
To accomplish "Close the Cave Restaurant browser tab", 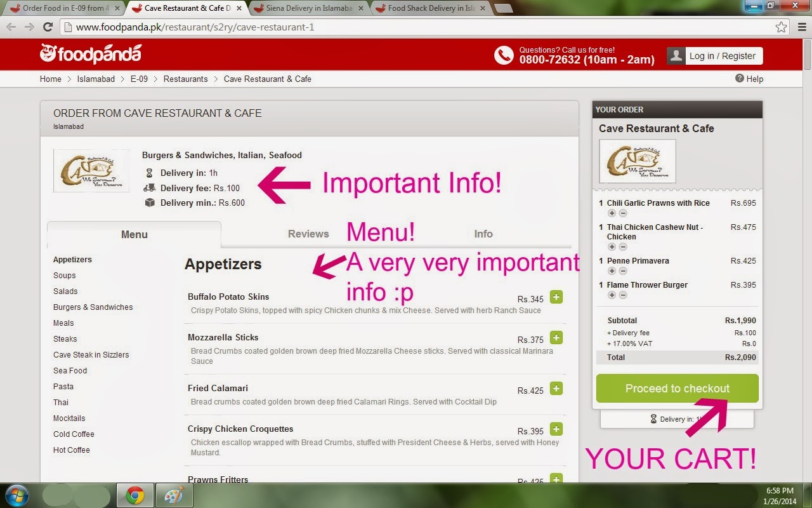I will [239, 8].
